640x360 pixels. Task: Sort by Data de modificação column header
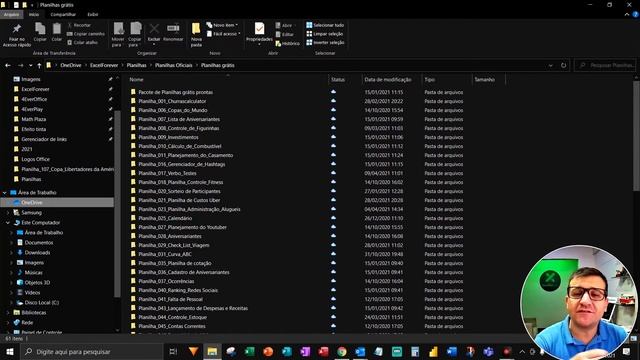coord(388,80)
